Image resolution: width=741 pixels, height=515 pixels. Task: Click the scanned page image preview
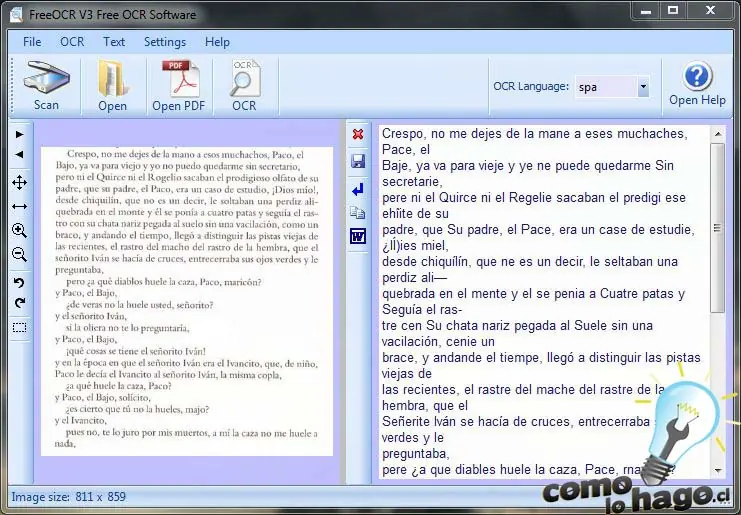click(187, 301)
